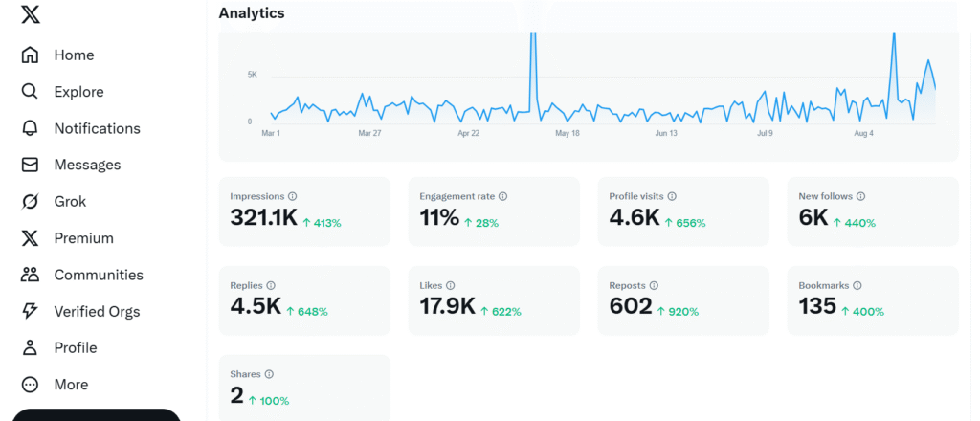Click the info icon beside Impressions
980x421 pixels.
[x=292, y=196]
